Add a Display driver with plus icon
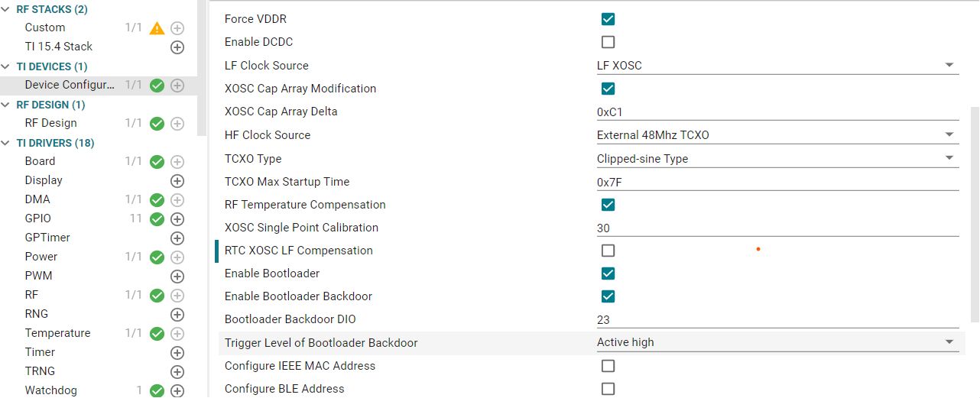This screenshot has height=398, width=980. tap(177, 181)
